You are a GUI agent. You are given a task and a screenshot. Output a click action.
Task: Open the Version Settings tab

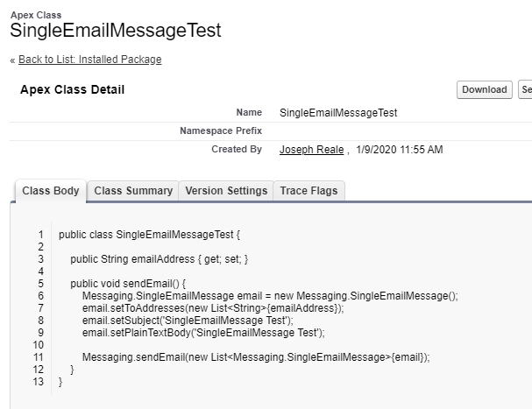(x=226, y=191)
